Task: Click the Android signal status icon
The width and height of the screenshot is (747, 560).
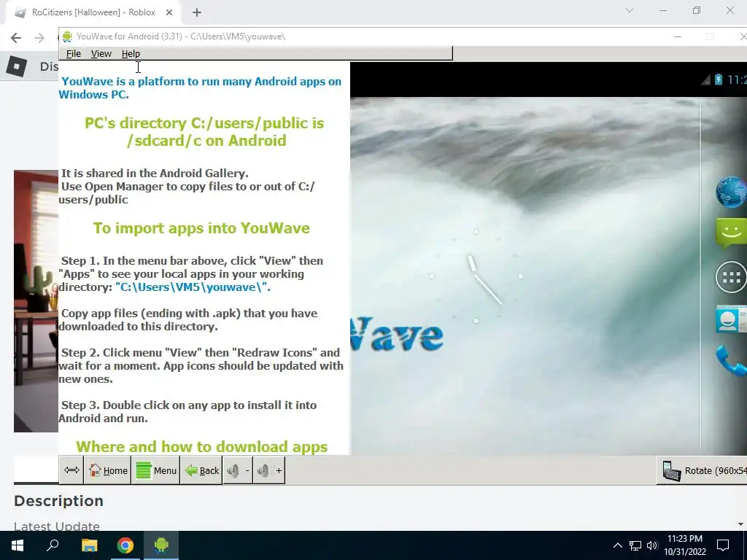Action: point(705,80)
